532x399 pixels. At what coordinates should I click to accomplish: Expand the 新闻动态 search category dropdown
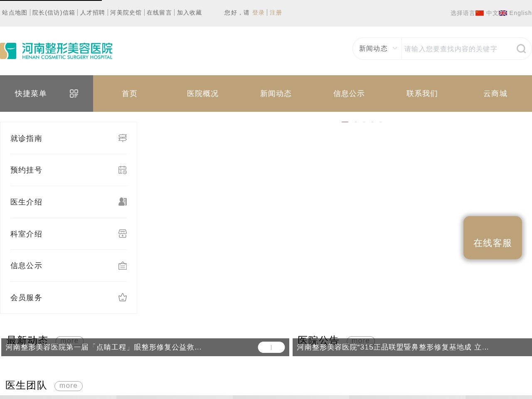[377, 49]
